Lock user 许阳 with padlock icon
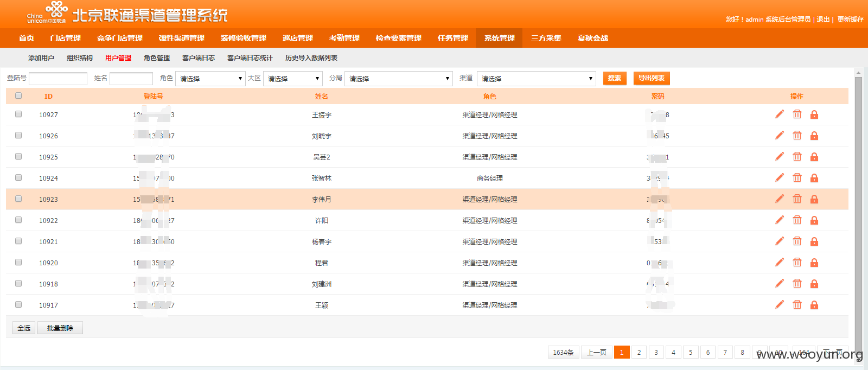 pyautogui.click(x=814, y=220)
